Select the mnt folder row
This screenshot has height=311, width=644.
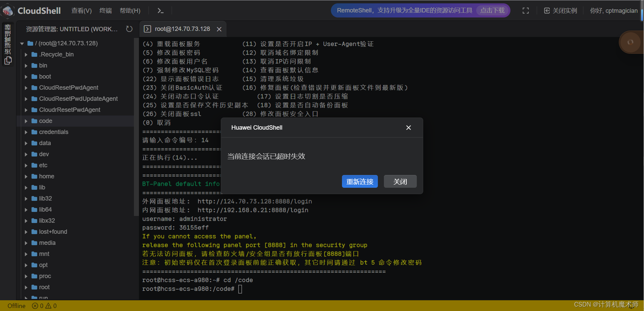[75, 254]
